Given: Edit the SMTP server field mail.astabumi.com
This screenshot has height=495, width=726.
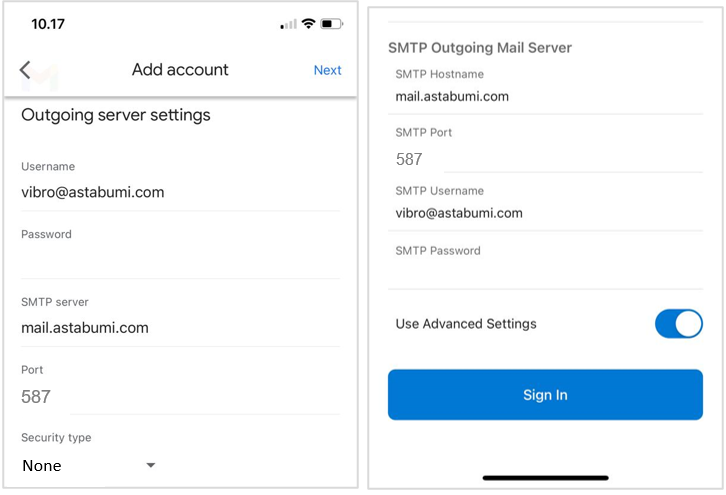Looking at the screenshot, I should tap(180, 327).
